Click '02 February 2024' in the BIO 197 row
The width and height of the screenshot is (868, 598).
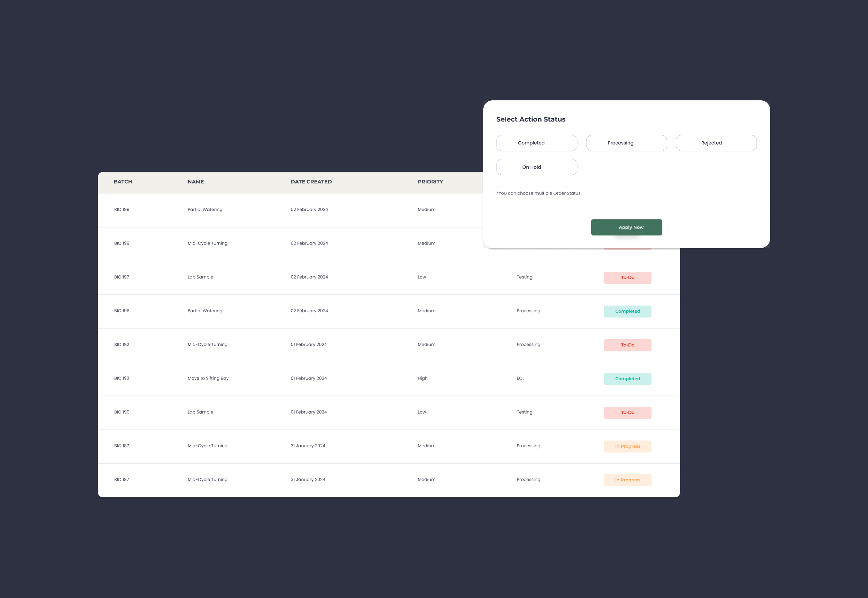(309, 277)
